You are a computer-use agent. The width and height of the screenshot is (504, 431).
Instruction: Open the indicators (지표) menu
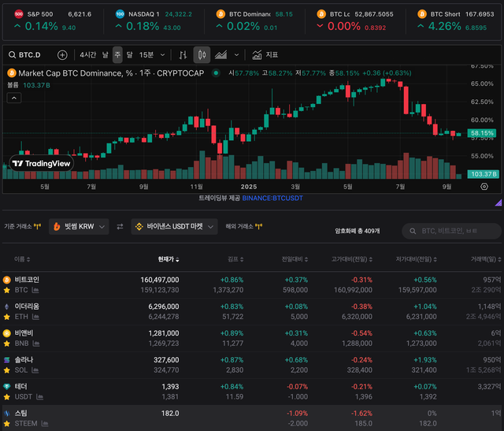(265, 55)
